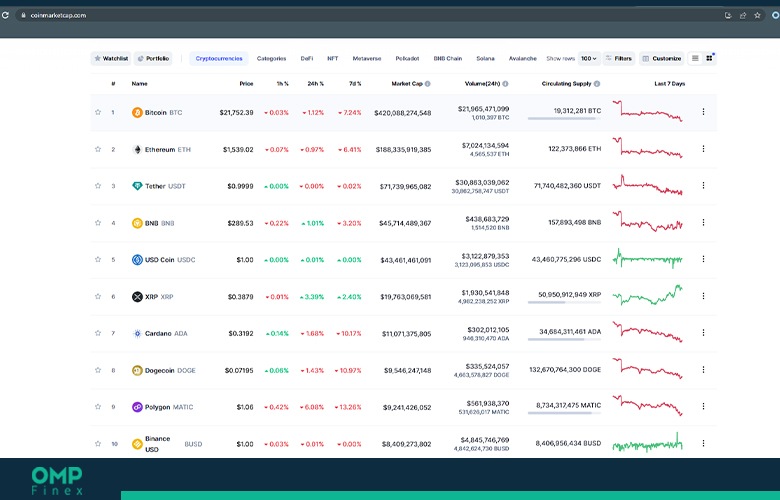Click the site padlock security icon
Image resolution: width=780 pixels, height=500 pixels.
23,15
